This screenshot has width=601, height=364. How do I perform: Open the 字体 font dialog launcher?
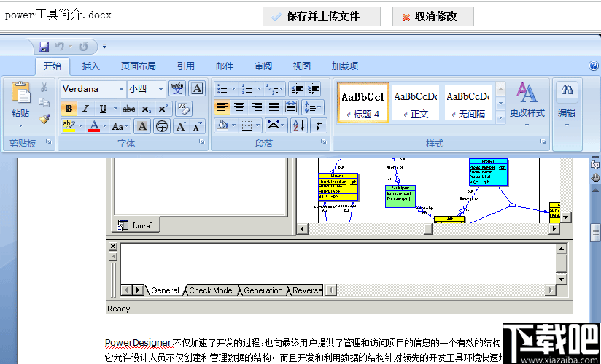[201, 142]
